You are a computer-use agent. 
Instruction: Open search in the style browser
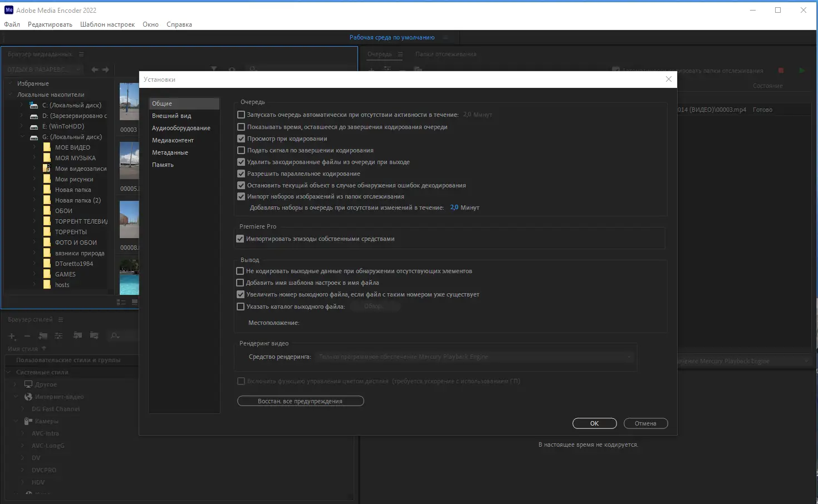click(x=114, y=336)
